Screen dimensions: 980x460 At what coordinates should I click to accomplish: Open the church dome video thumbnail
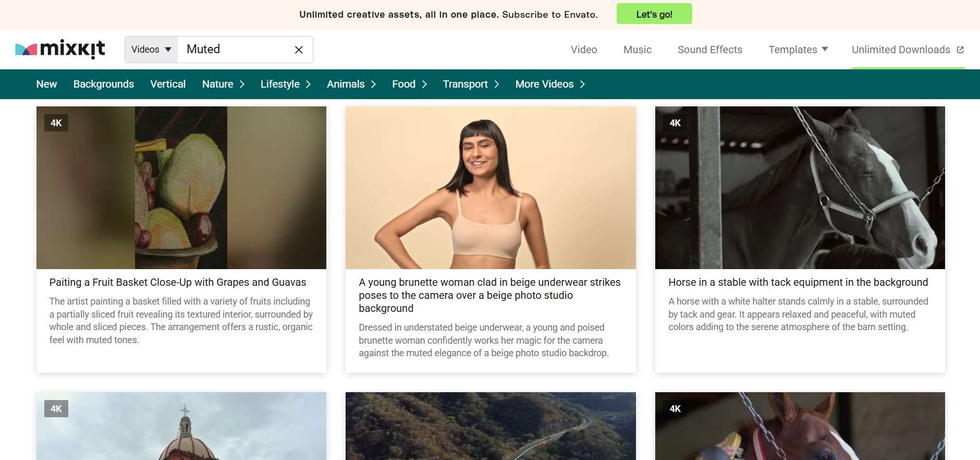(181, 426)
